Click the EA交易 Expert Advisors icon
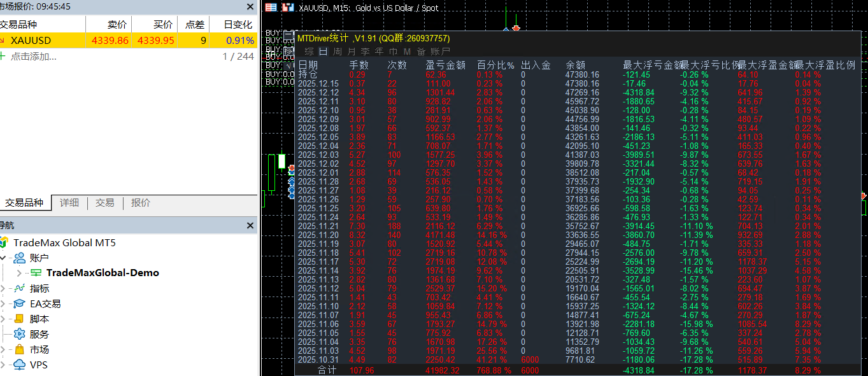The height and width of the screenshot is (376, 868). pos(18,303)
